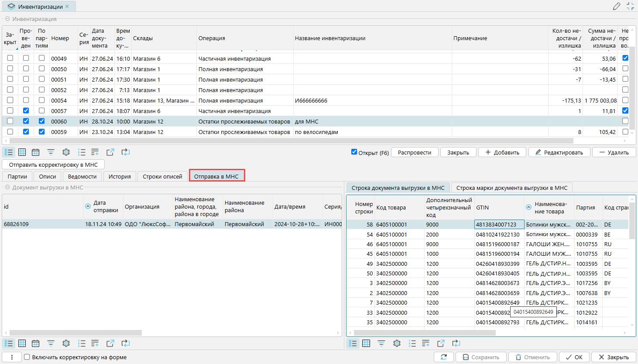638x364 pixels.
Task: Switch to grid view below the Документ выгрузки table
Action: (22, 343)
